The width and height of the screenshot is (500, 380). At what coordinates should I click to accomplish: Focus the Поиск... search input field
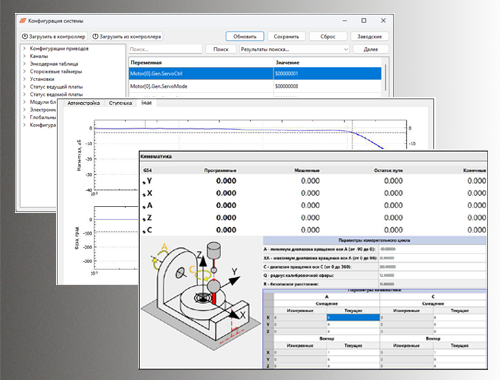(165, 49)
